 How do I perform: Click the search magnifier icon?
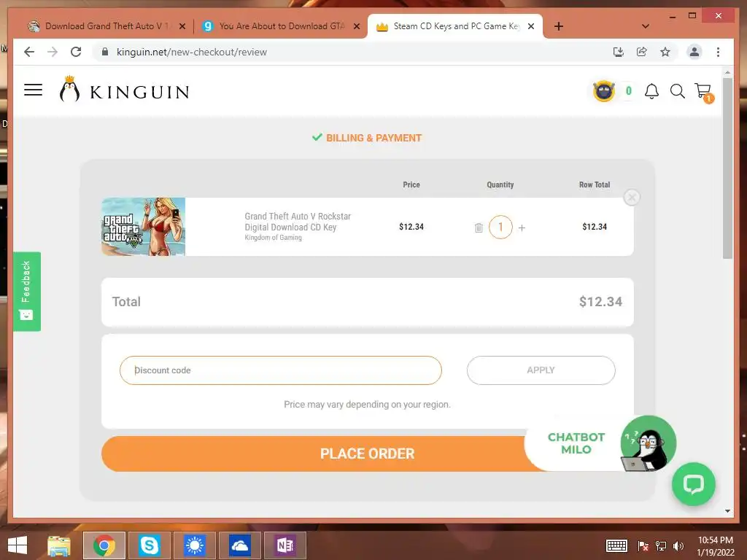click(x=678, y=91)
